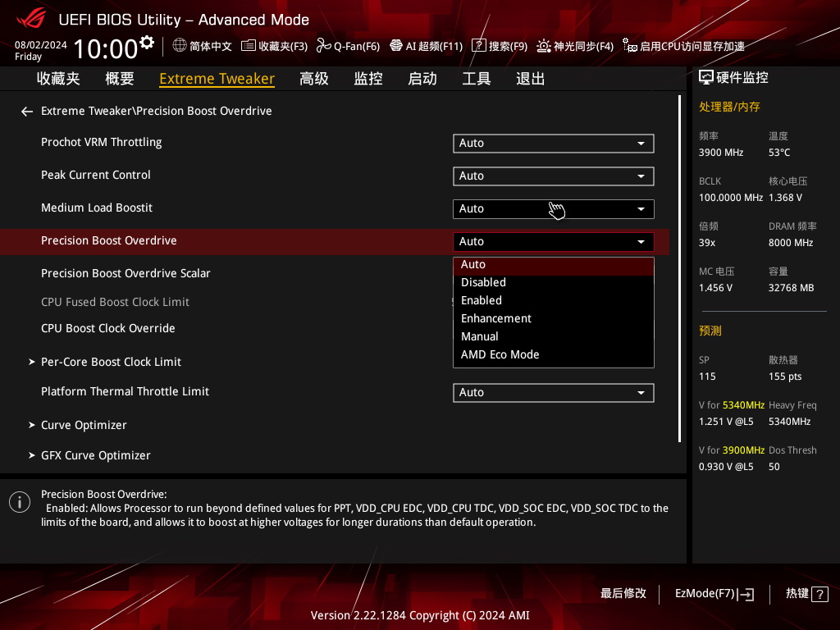
Task: Click 100.0000 MHz BCLK value
Action: coord(731,198)
